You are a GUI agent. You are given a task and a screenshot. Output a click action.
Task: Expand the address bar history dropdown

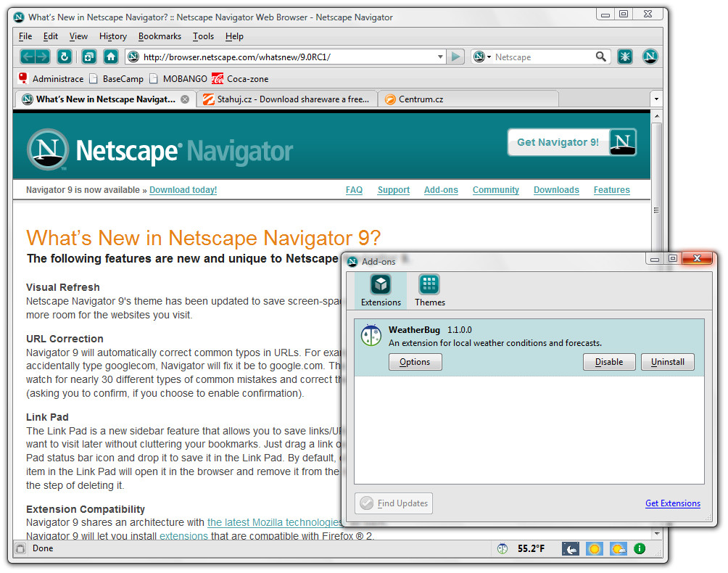(440, 57)
